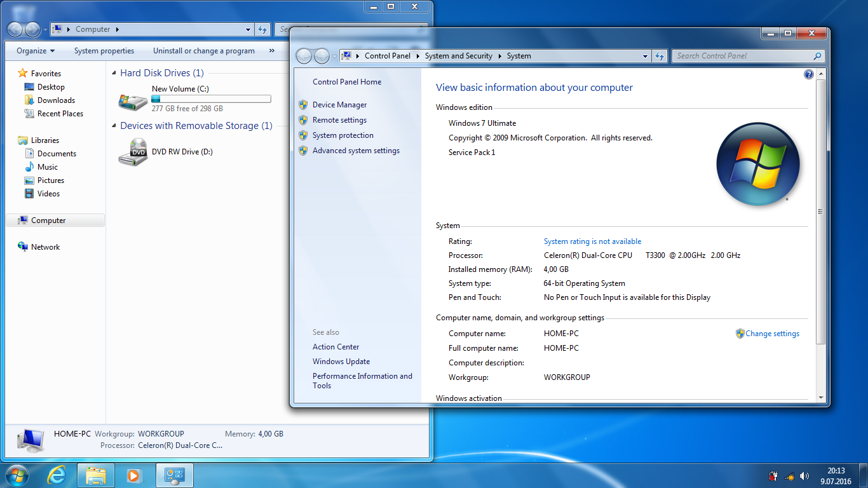Open the Organize menu in Explorer
This screenshot has width=868, height=488.
click(x=36, y=51)
